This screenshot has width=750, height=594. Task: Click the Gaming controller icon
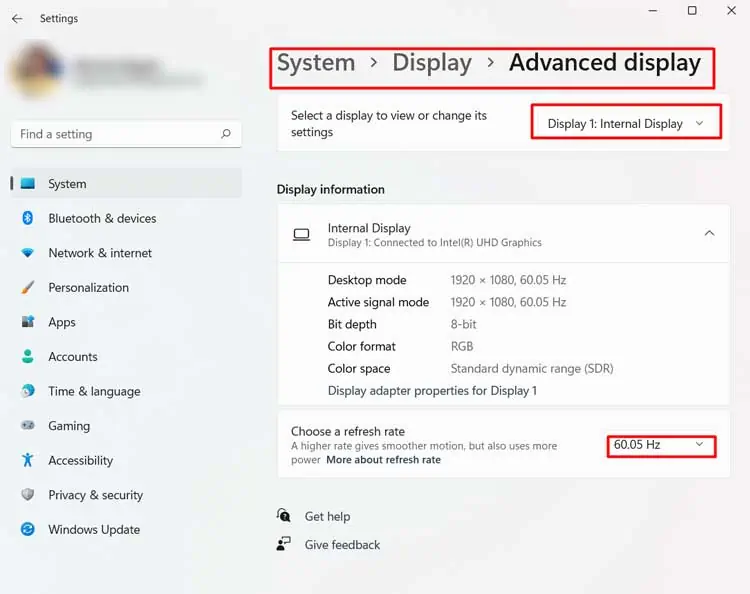[x=28, y=425]
